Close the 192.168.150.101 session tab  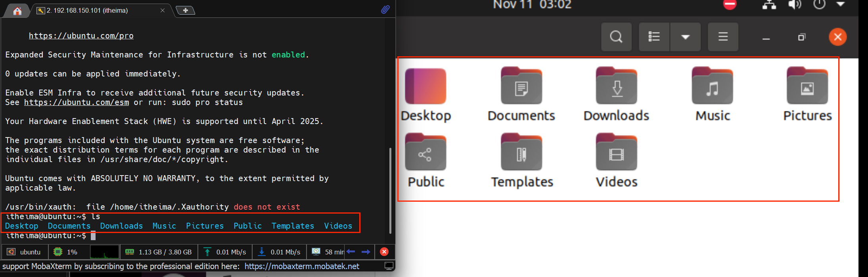(x=163, y=11)
